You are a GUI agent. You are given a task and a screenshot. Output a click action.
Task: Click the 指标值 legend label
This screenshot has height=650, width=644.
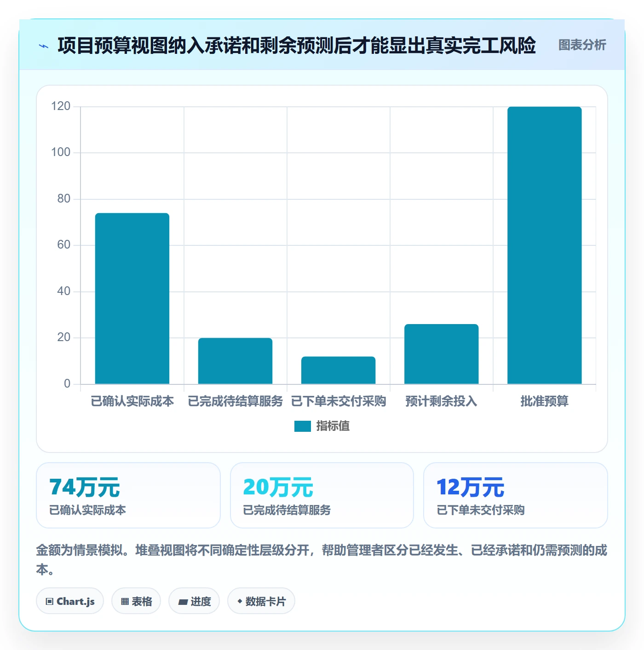333,426
